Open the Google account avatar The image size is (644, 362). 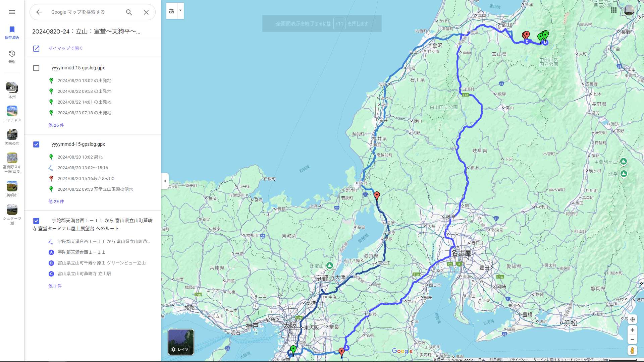coord(629,10)
